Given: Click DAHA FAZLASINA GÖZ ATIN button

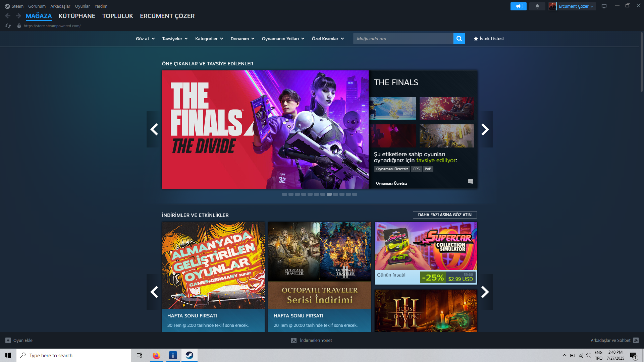Looking at the screenshot, I should pos(445,215).
